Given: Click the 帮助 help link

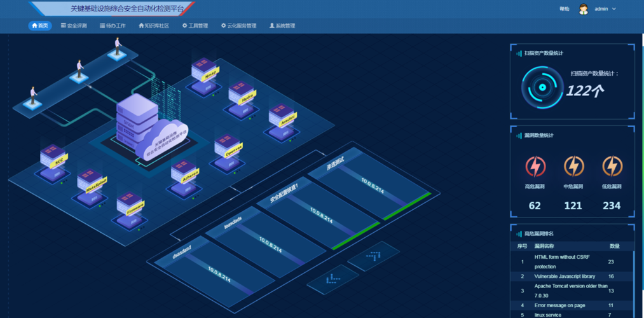Looking at the screenshot, I should click(565, 9).
